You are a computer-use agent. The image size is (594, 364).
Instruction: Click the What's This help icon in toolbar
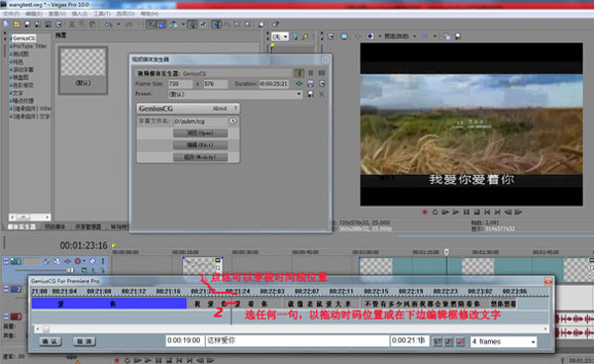275,24
